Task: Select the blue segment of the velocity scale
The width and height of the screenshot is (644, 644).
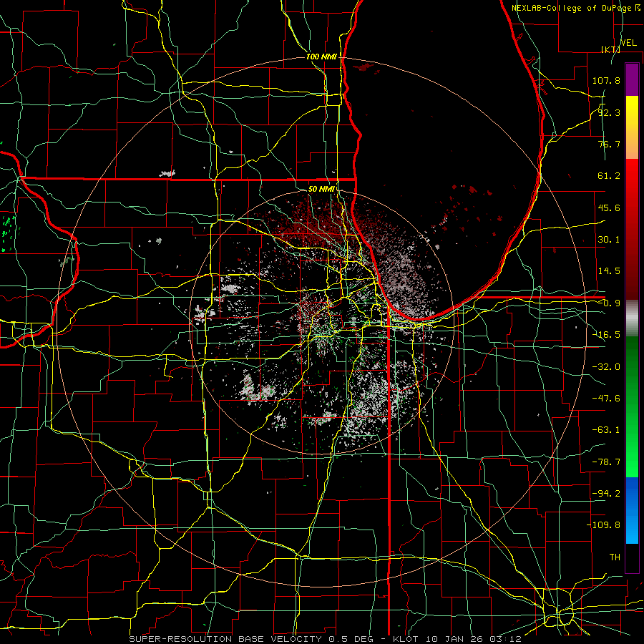Action: (632, 510)
